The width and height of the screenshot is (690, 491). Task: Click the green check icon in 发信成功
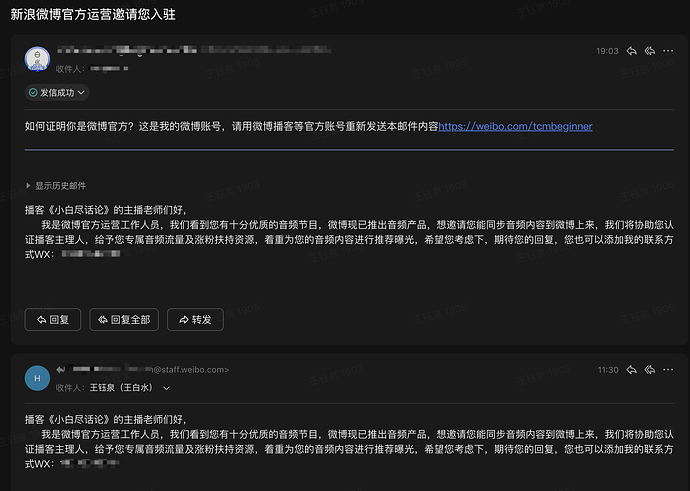pyautogui.click(x=33, y=92)
